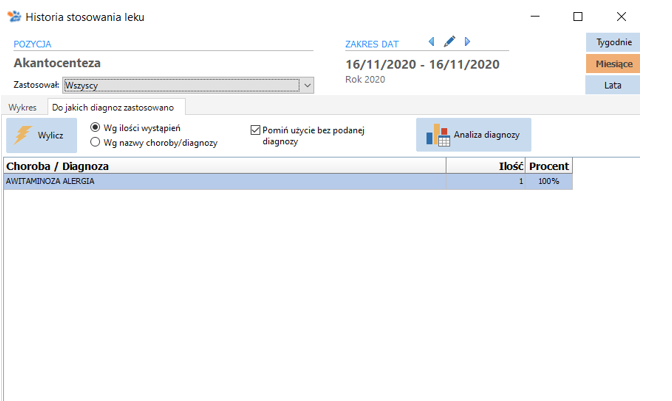The height and width of the screenshot is (401, 672).
Task: Click the Akantocenteza position name
Action: (57, 63)
